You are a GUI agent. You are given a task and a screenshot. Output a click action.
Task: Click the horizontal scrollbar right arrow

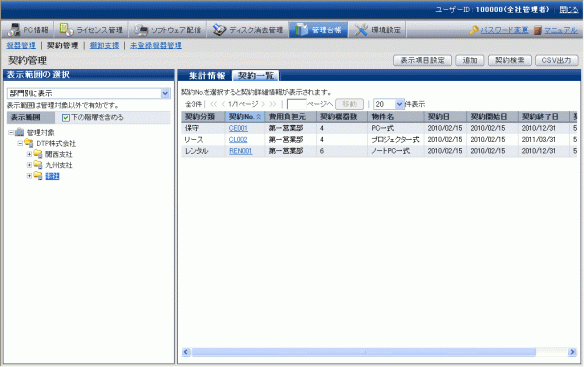(x=572, y=352)
